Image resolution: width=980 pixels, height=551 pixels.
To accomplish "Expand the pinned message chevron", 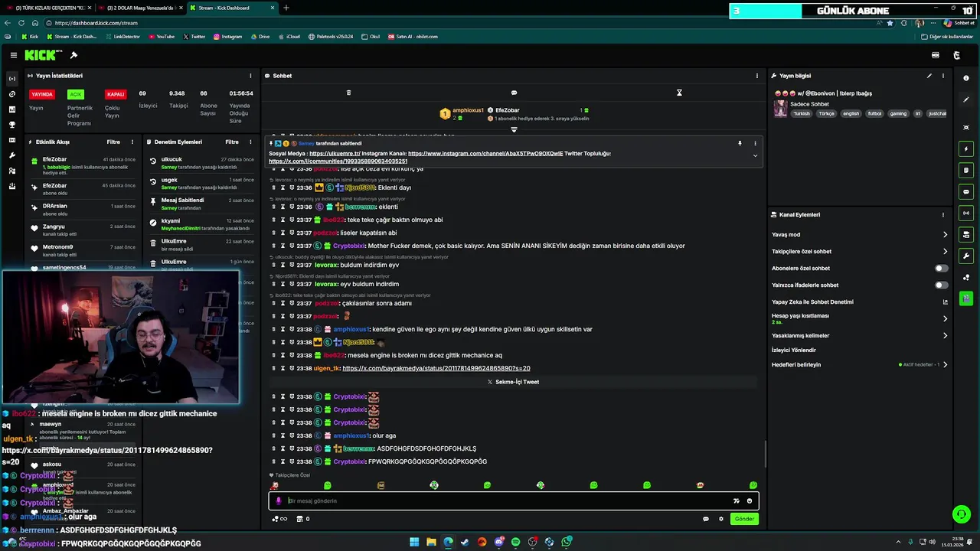I will coord(755,155).
